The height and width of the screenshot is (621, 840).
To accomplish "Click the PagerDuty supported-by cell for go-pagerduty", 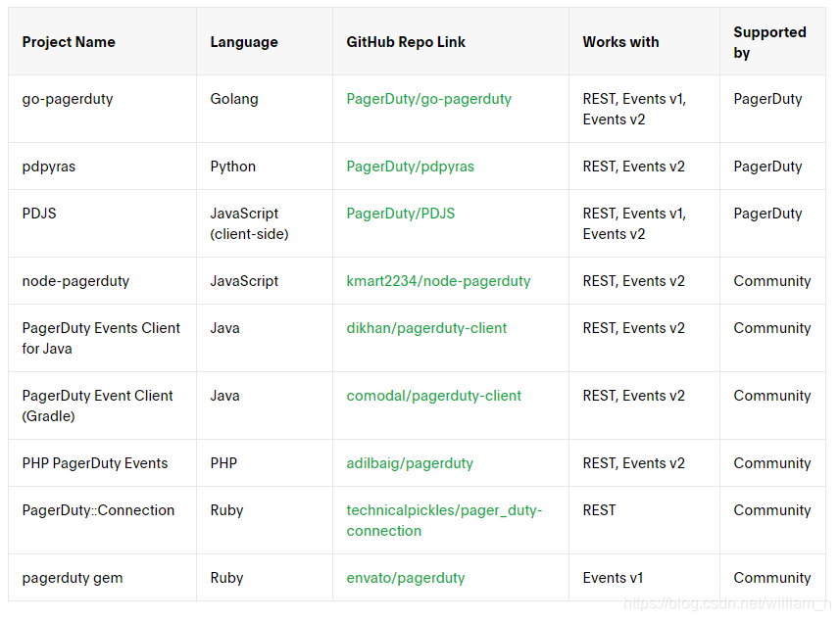I will (x=773, y=109).
